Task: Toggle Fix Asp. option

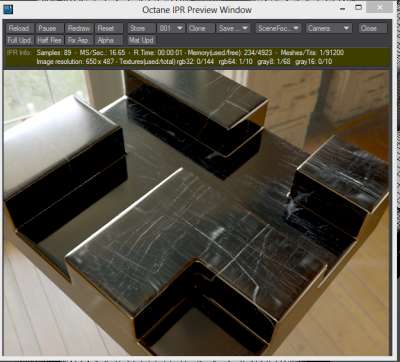Action: click(79, 40)
